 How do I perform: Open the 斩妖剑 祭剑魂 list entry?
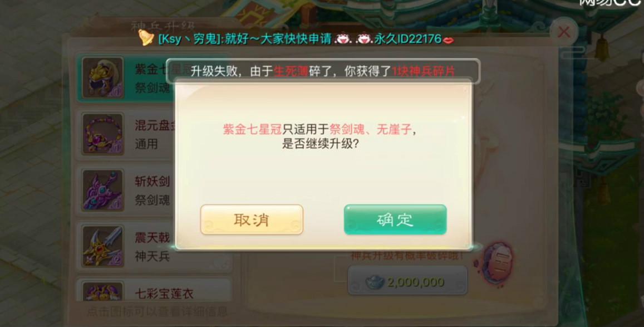click(x=154, y=190)
